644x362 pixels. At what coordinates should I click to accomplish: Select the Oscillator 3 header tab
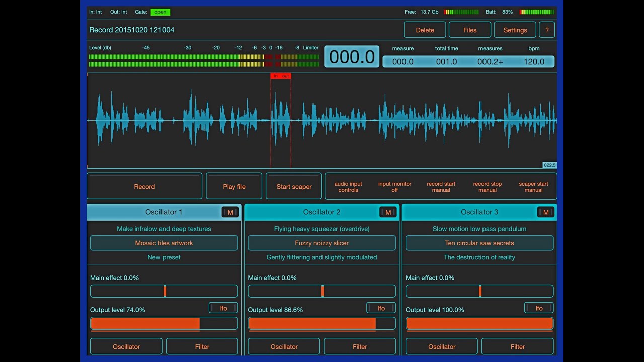click(479, 212)
